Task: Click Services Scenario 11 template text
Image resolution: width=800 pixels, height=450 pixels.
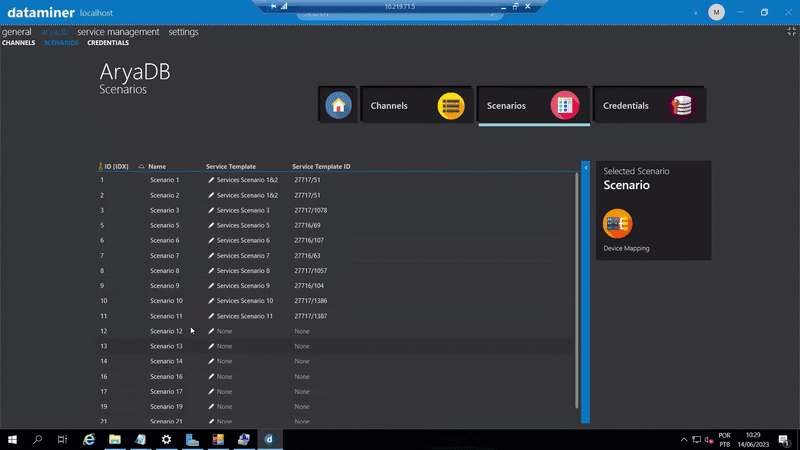Action: (x=244, y=316)
